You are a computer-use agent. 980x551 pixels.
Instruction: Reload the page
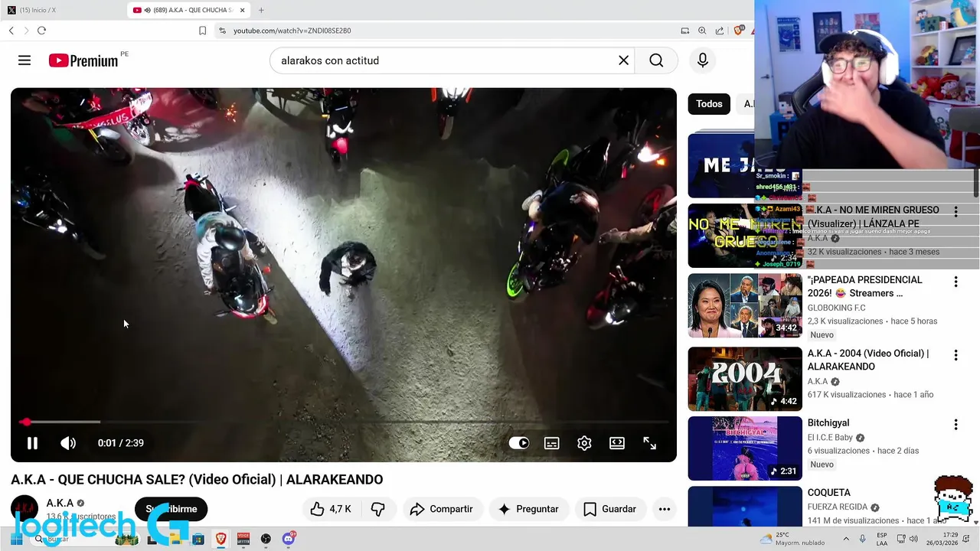(41, 31)
